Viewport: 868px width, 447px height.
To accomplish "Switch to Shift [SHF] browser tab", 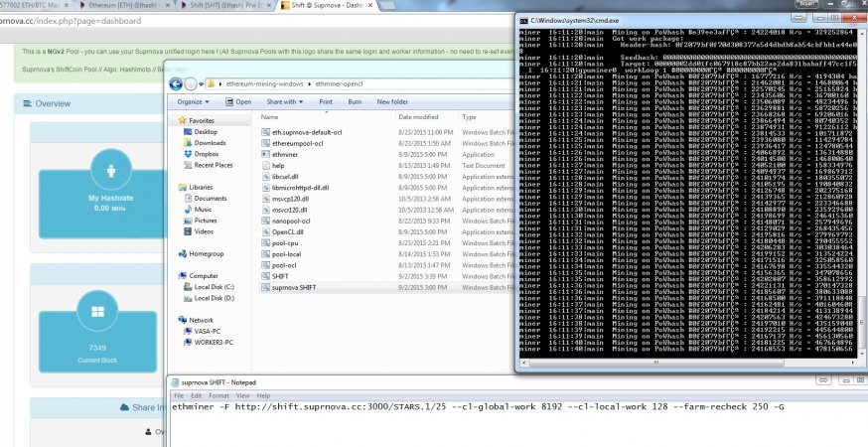I will 227,5.
